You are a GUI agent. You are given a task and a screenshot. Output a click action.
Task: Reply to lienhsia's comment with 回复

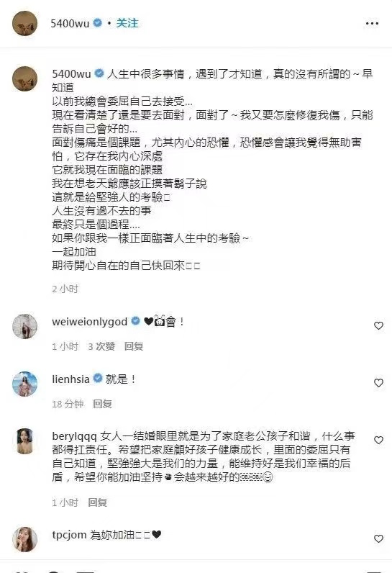click(x=102, y=404)
